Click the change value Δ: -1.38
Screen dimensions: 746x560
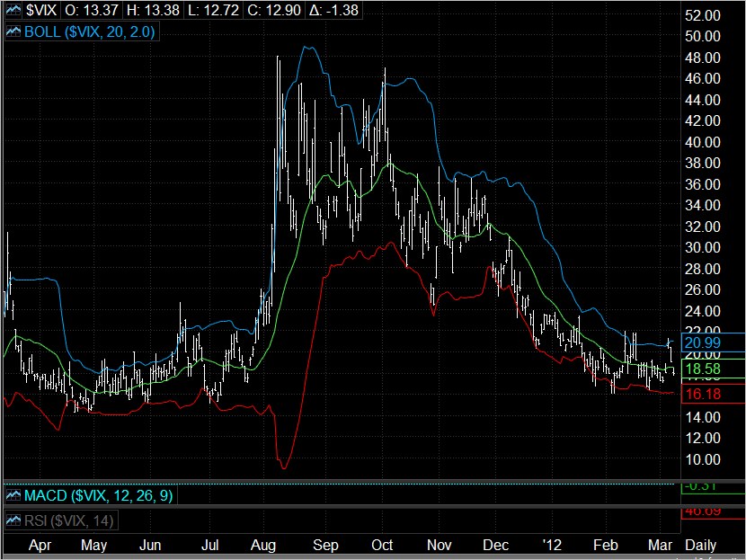pyautogui.click(x=333, y=10)
